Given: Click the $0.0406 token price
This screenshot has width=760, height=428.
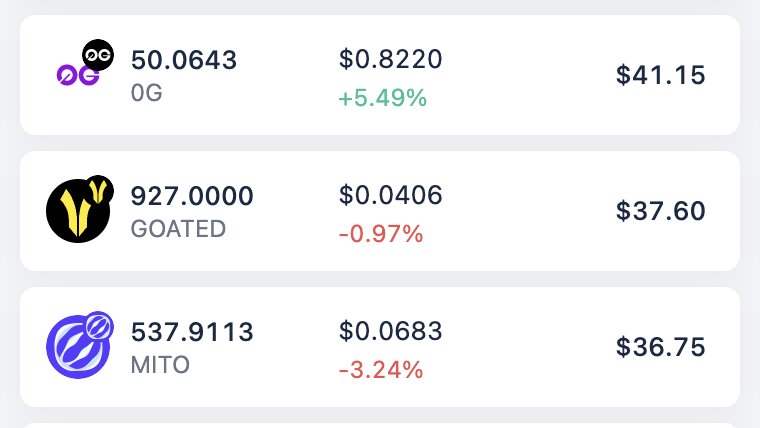Looking at the screenshot, I should (x=390, y=195).
